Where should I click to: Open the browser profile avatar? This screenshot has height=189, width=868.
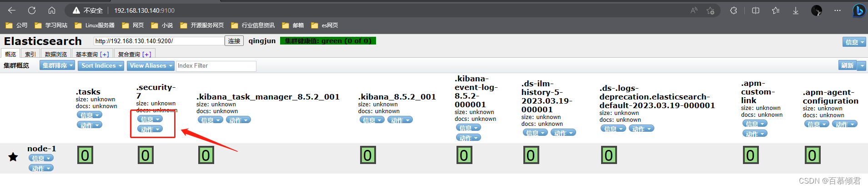[x=817, y=10]
